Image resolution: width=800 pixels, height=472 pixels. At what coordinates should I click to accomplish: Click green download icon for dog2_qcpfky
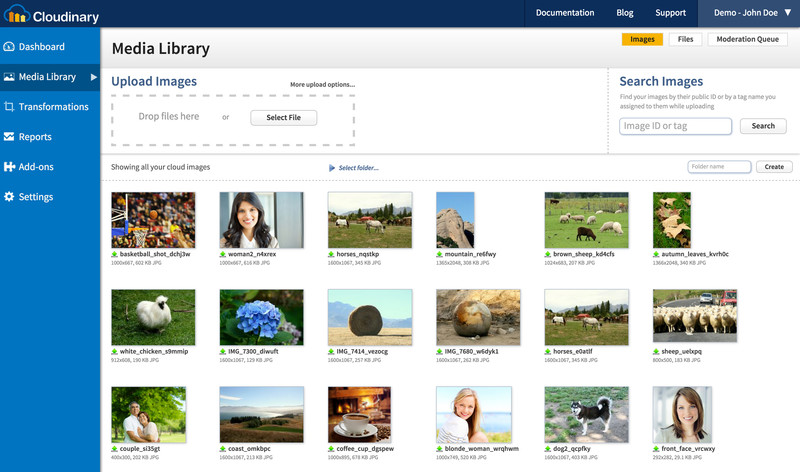548,449
